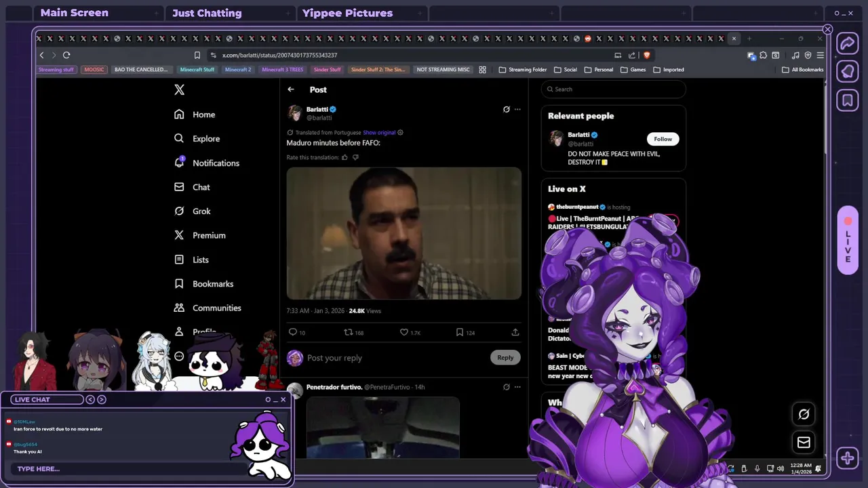Open more options on Barlatti's post

coord(517,109)
